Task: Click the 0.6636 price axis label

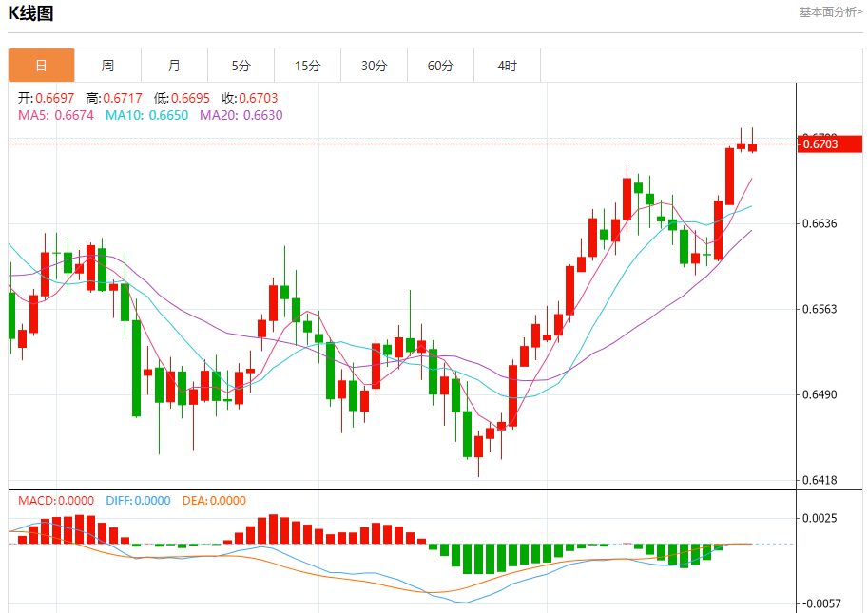Action: click(820, 223)
